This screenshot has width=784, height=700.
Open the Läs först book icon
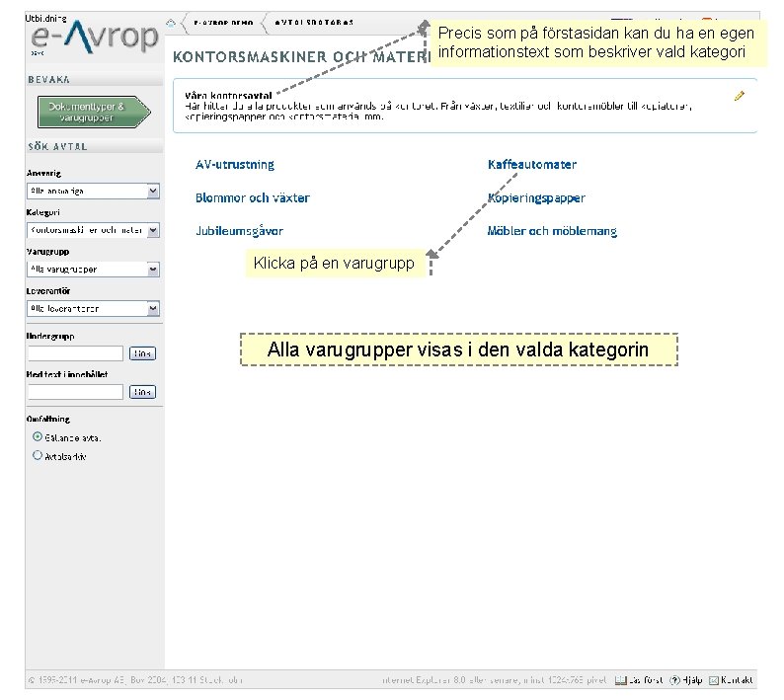tap(620, 680)
